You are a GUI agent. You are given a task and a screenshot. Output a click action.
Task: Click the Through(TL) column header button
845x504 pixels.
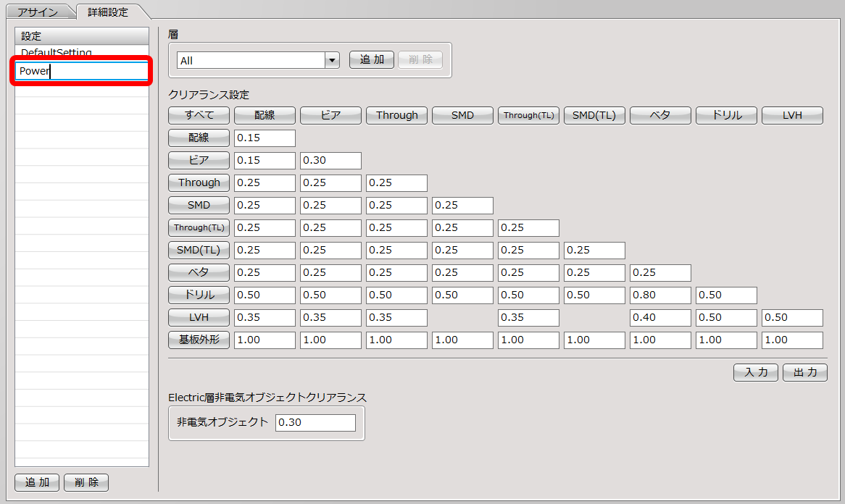point(528,115)
